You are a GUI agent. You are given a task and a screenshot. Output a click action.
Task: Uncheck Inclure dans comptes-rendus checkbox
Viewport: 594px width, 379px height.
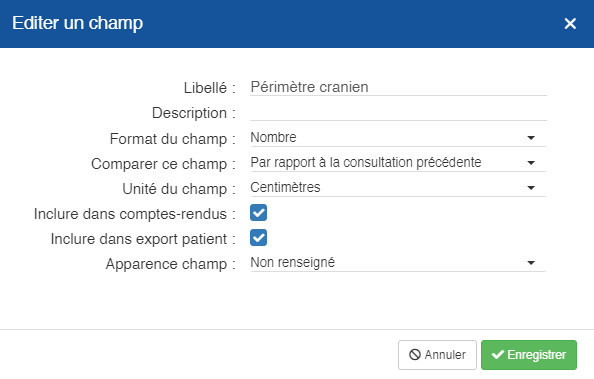click(258, 213)
